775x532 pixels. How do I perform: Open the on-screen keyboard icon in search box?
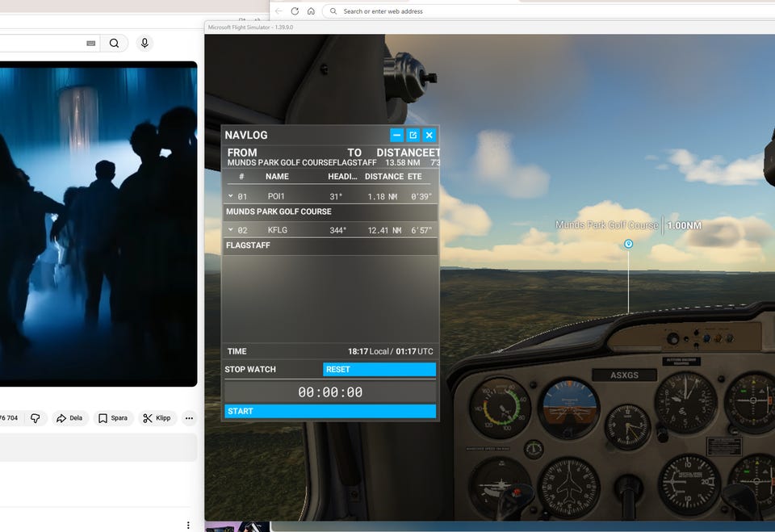(x=91, y=44)
